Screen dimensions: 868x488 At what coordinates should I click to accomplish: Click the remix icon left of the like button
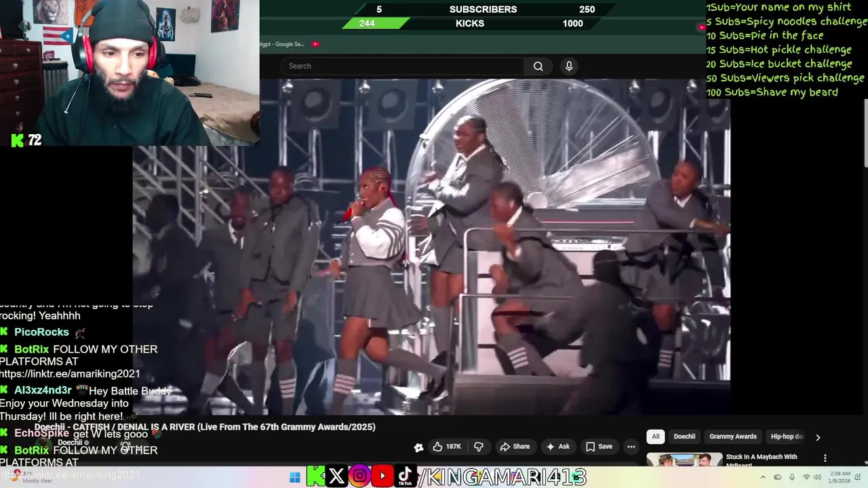point(418,447)
